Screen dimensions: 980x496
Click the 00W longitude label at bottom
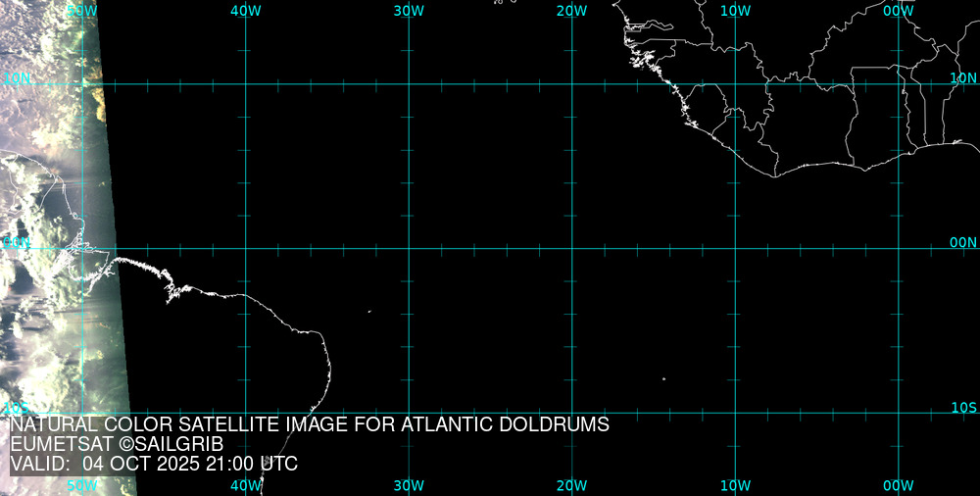[x=899, y=485]
